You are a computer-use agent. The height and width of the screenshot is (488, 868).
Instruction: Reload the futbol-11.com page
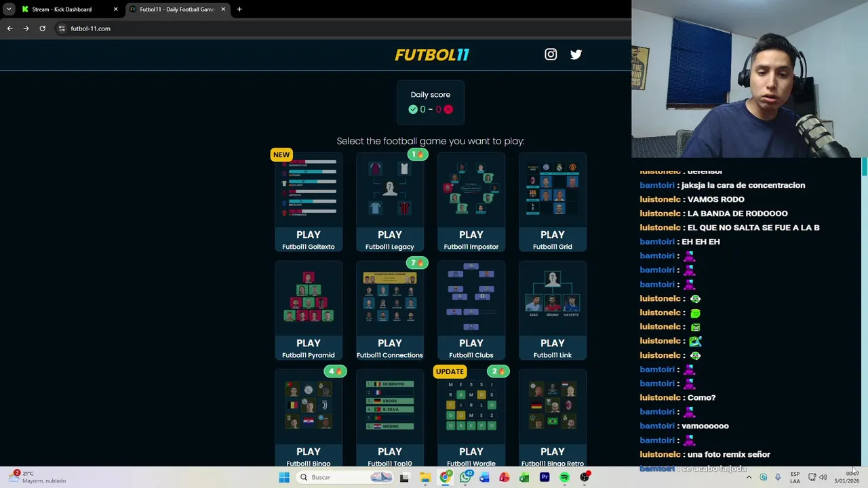coord(42,28)
